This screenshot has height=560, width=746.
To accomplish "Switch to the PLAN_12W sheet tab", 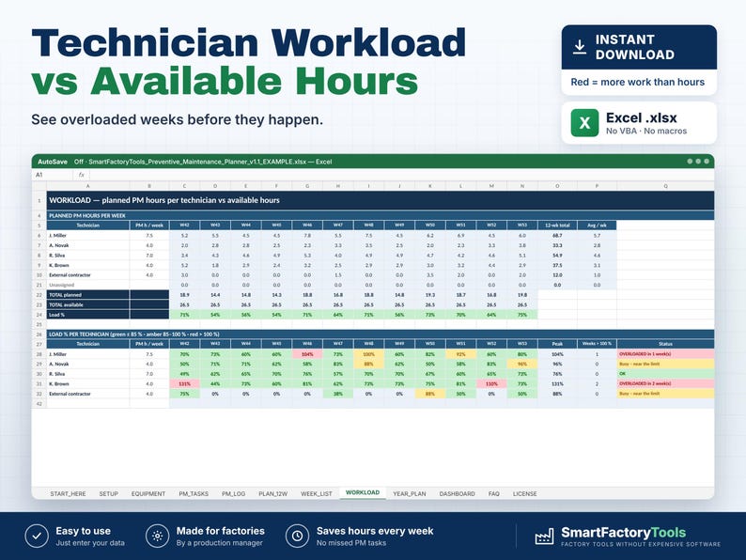I will click(273, 494).
